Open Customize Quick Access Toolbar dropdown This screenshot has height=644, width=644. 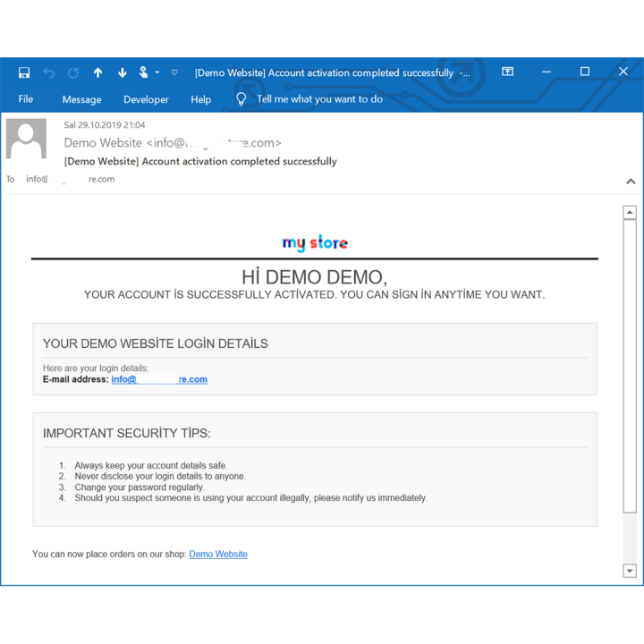174,72
